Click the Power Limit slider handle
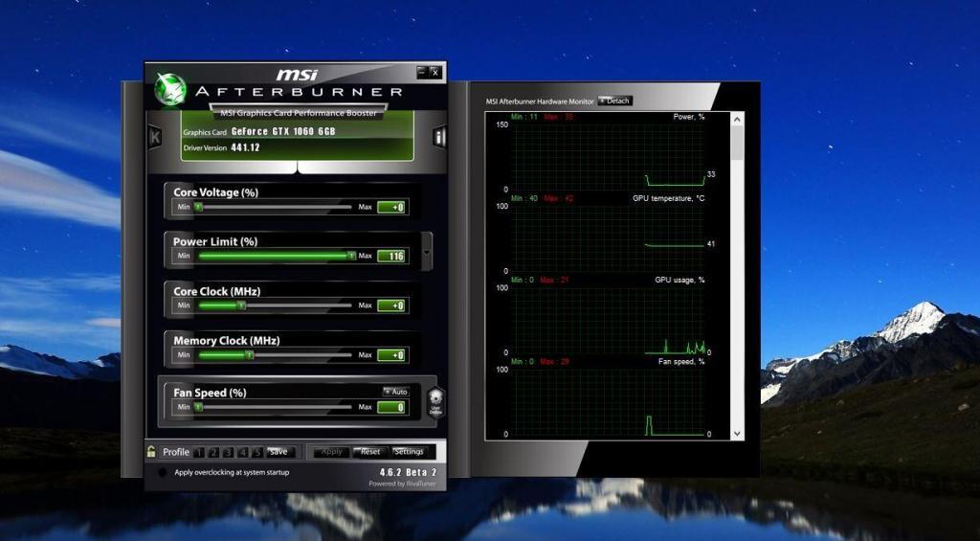980x541 pixels. [x=351, y=256]
